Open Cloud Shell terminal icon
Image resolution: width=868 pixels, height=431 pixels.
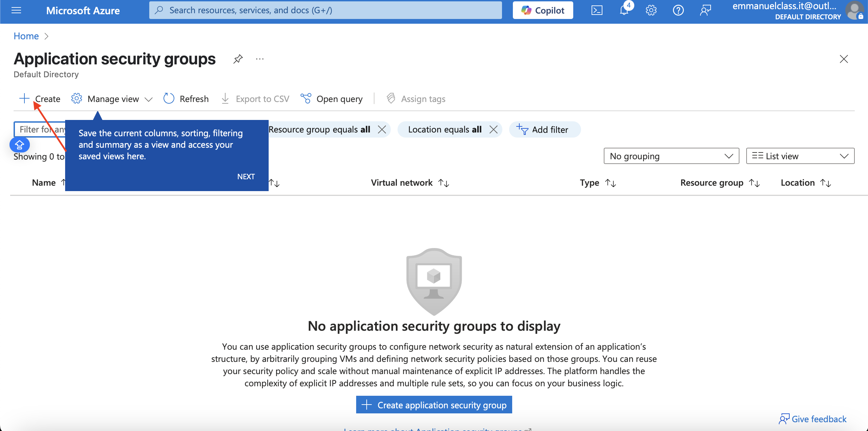tap(597, 11)
